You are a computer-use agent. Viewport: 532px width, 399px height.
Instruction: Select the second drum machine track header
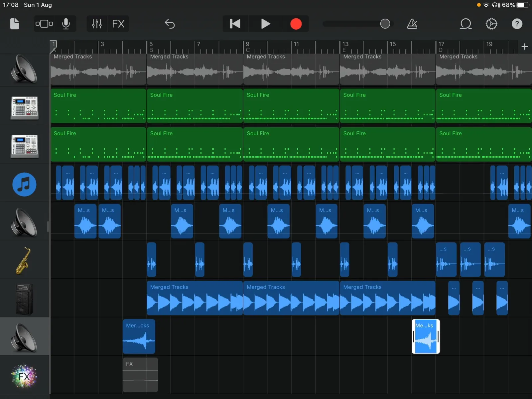[x=24, y=146]
